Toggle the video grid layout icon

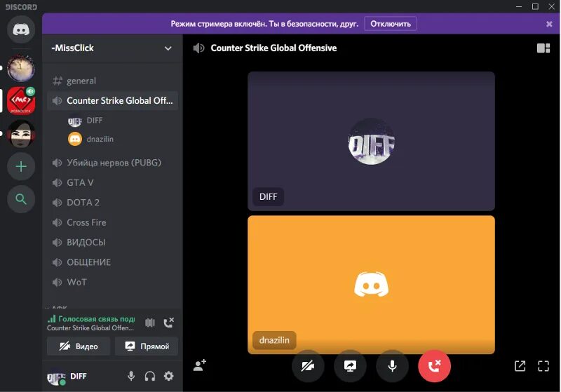[x=543, y=48]
